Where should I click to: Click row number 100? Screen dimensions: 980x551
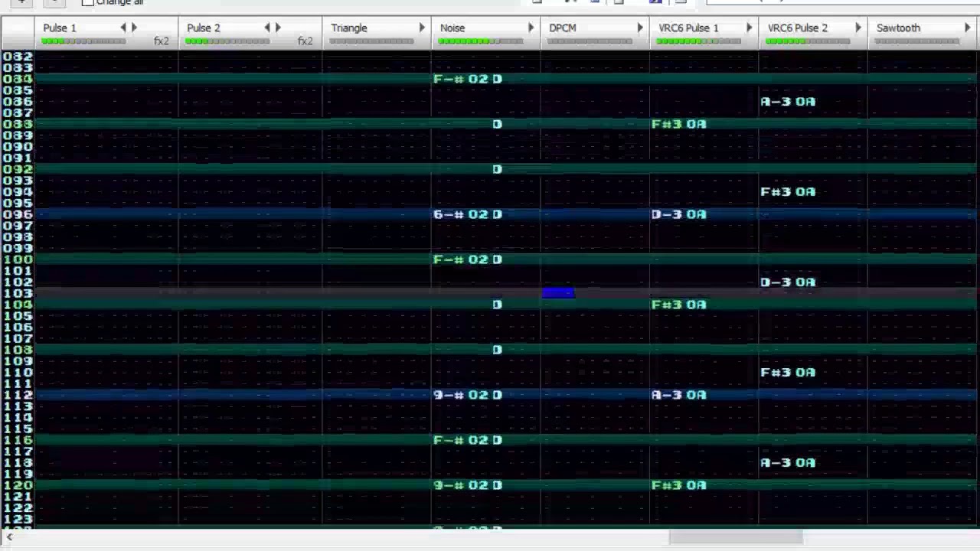[18, 259]
